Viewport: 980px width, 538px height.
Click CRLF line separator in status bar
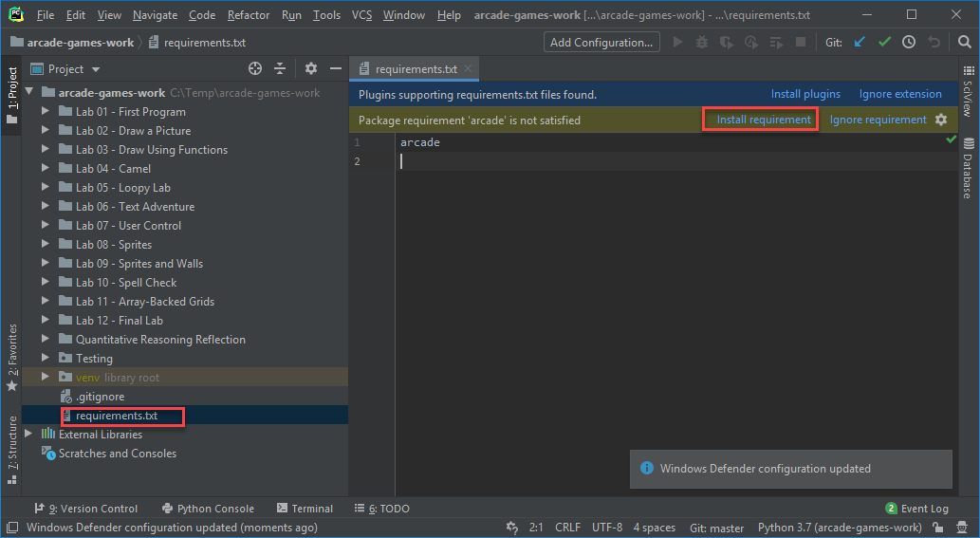coord(567,528)
